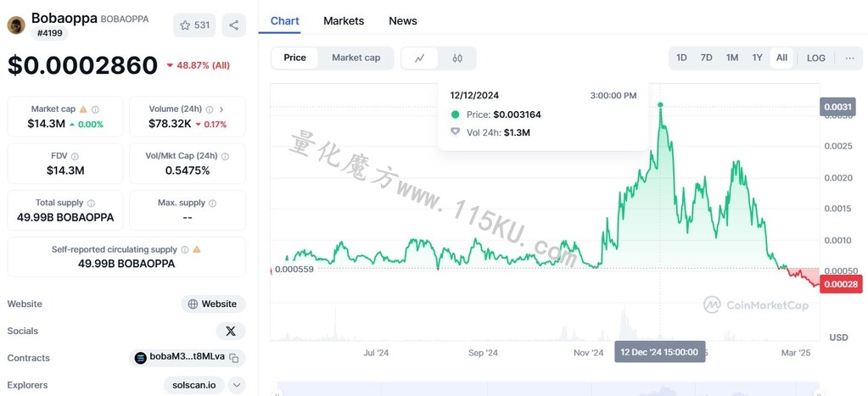The image size is (868, 396).
Task: Show Max. supply info icon
Action: tap(213, 203)
